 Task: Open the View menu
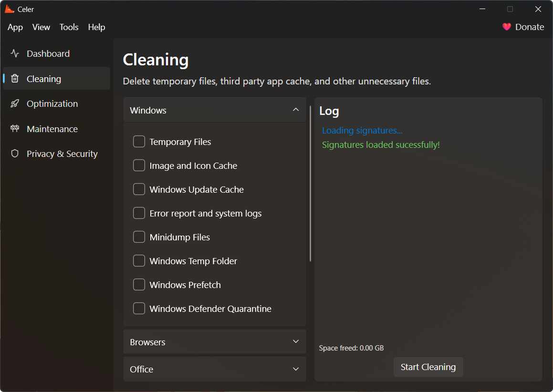[41, 27]
